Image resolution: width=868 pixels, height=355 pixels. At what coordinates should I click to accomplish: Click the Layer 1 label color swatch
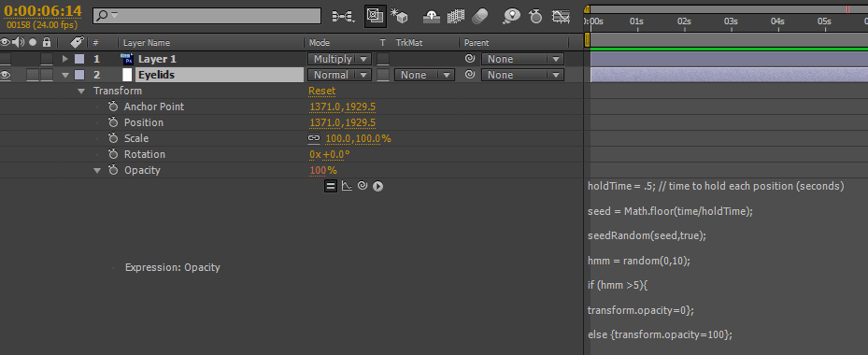click(x=79, y=59)
